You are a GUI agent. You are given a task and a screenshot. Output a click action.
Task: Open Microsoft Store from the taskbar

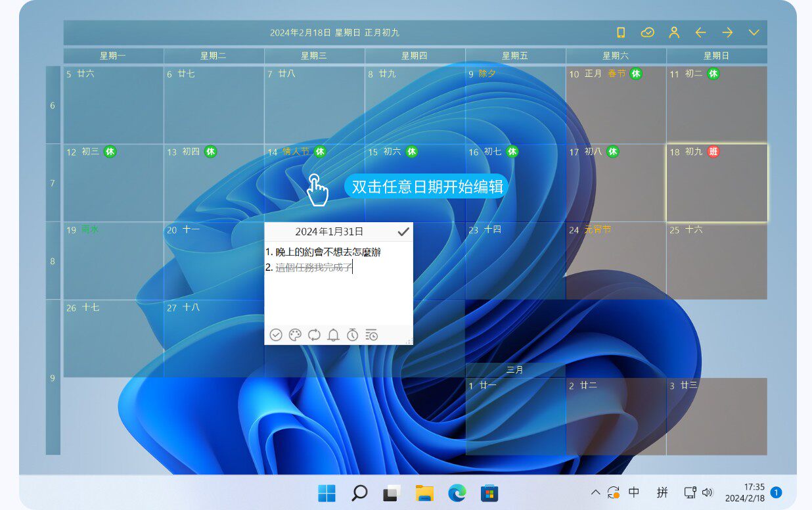489,492
